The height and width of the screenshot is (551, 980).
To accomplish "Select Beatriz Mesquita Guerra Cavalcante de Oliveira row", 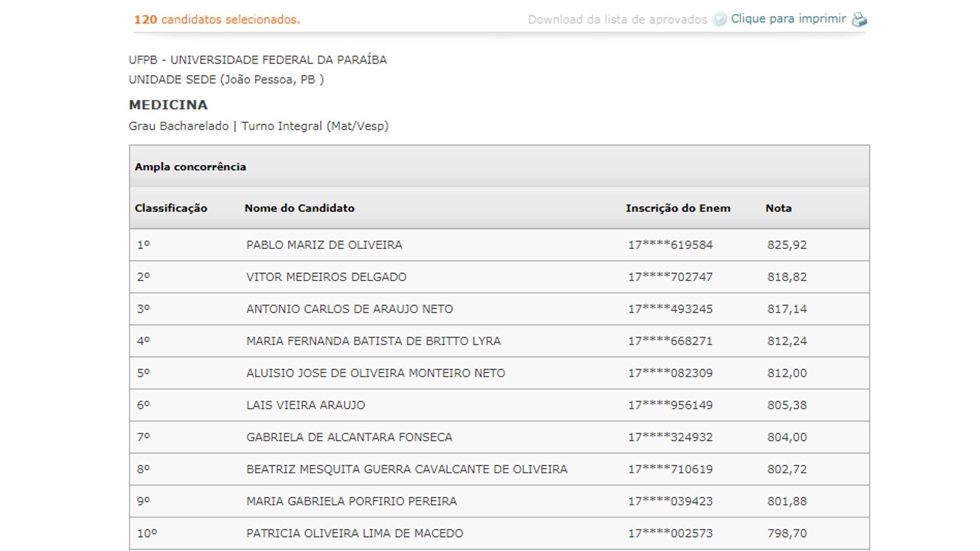I will [x=499, y=469].
